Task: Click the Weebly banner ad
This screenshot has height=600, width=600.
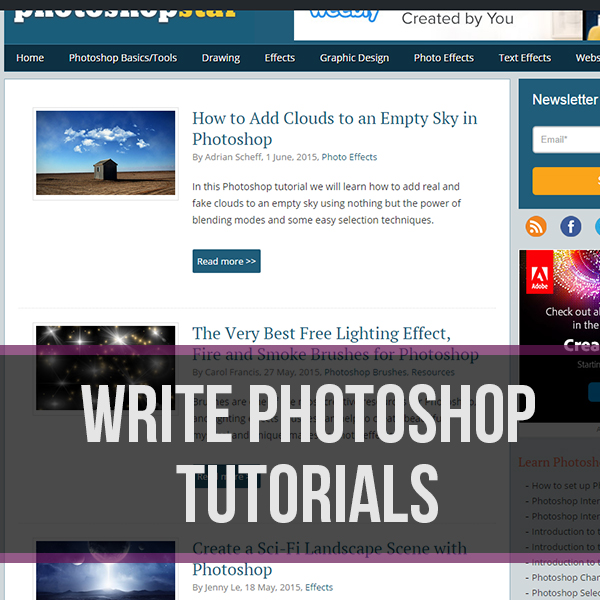Action: pos(438,25)
